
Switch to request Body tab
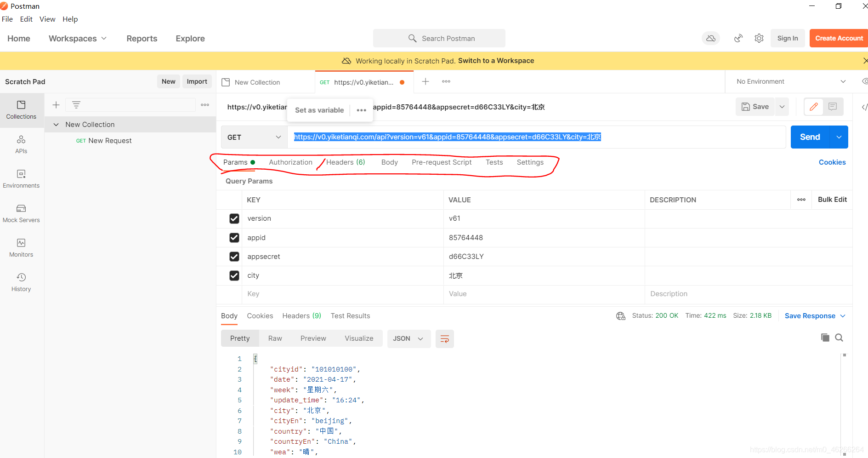coord(389,162)
